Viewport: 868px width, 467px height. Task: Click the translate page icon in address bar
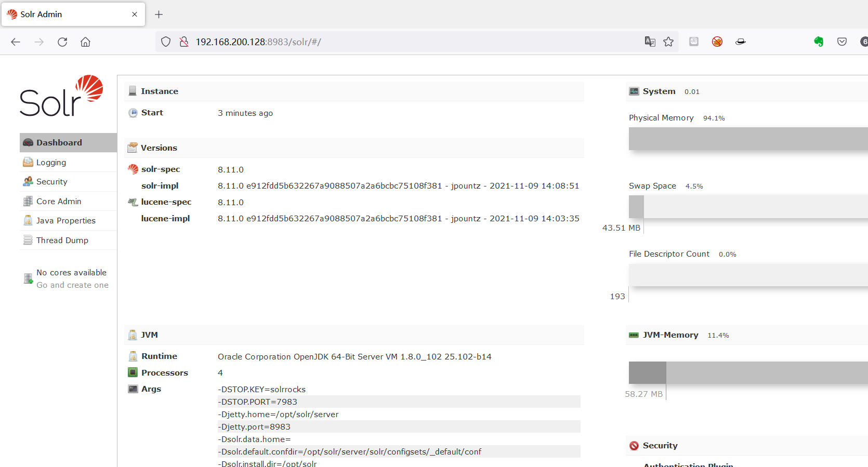pyautogui.click(x=650, y=42)
